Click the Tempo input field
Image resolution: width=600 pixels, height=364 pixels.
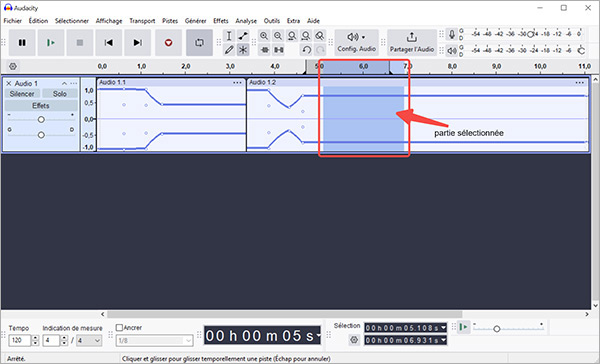20,340
